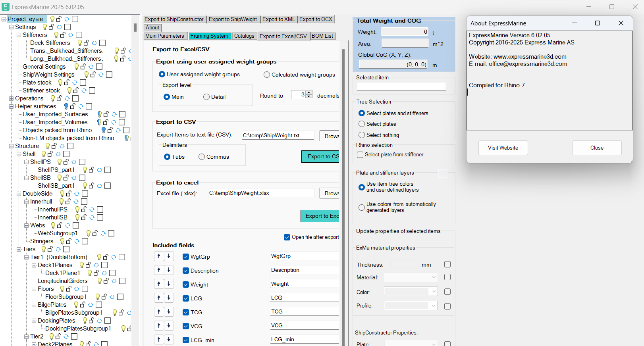Screen dimensions: 644x346
Task: Browse for the CSV text file
Action: coord(330,136)
